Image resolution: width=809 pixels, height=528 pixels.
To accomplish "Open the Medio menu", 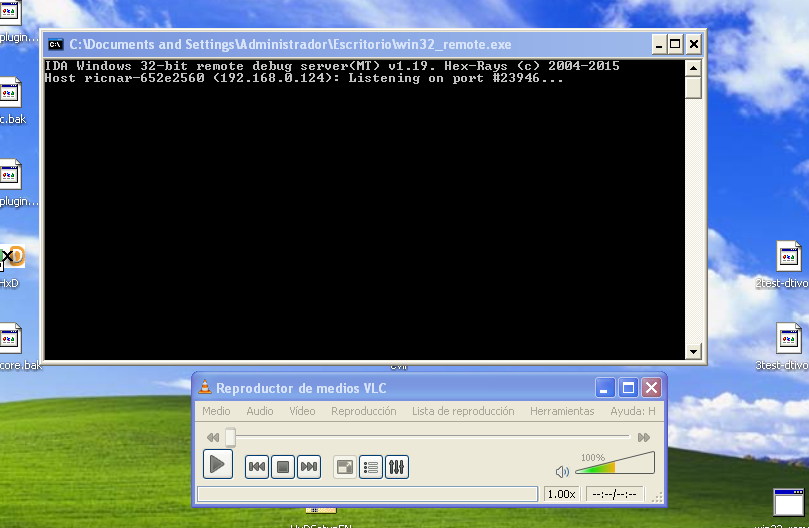I will (x=216, y=411).
